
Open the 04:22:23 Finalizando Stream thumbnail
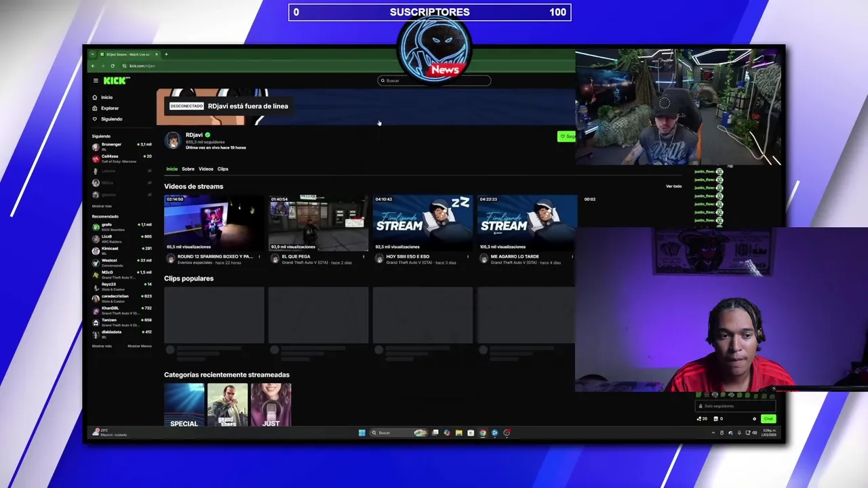coord(527,223)
